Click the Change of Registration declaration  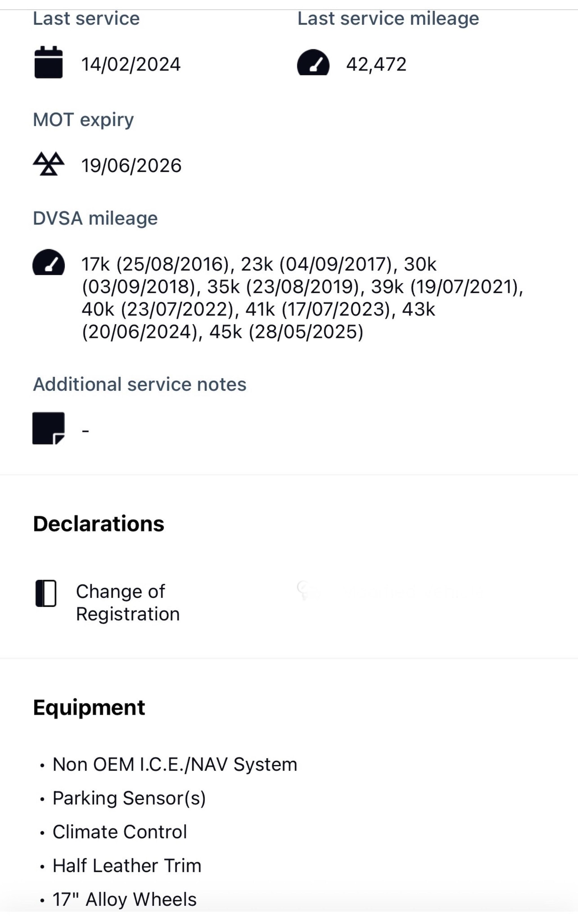click(x=128, y=602)
